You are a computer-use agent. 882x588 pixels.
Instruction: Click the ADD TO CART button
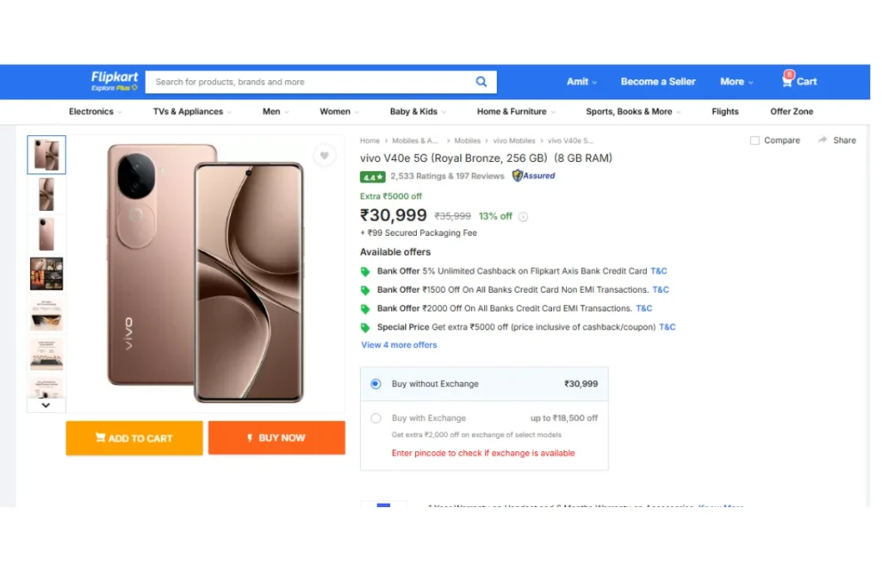pos(134,438)
